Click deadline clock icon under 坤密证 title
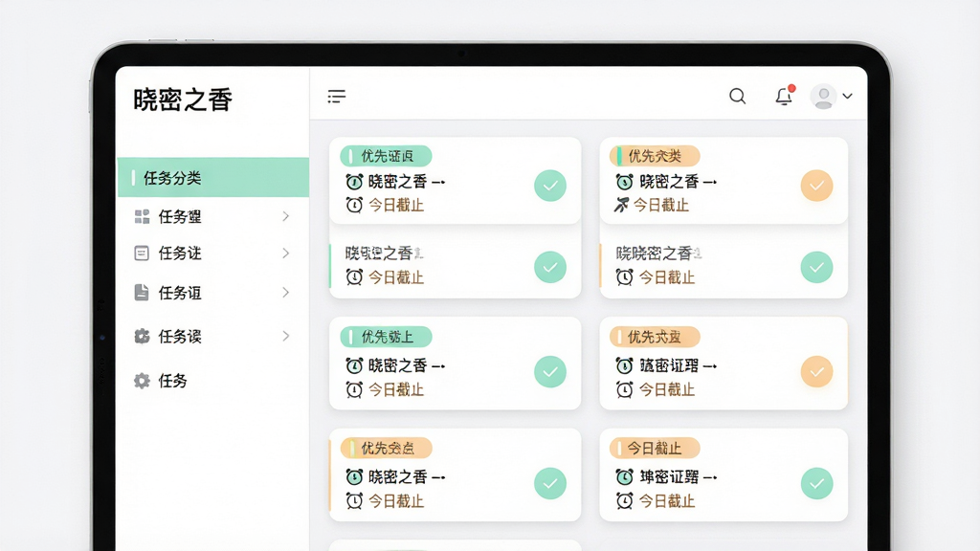The width and height of the screenshot is (980, 551). [x=624, y=500]
